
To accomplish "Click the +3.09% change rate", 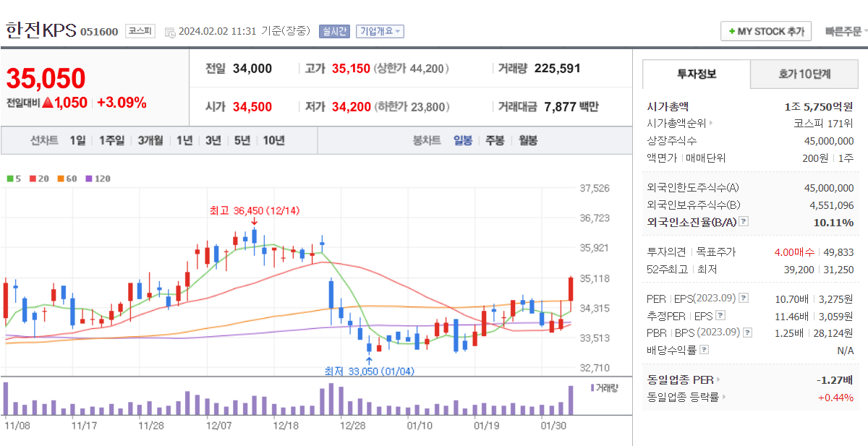I will coord(122,102).
